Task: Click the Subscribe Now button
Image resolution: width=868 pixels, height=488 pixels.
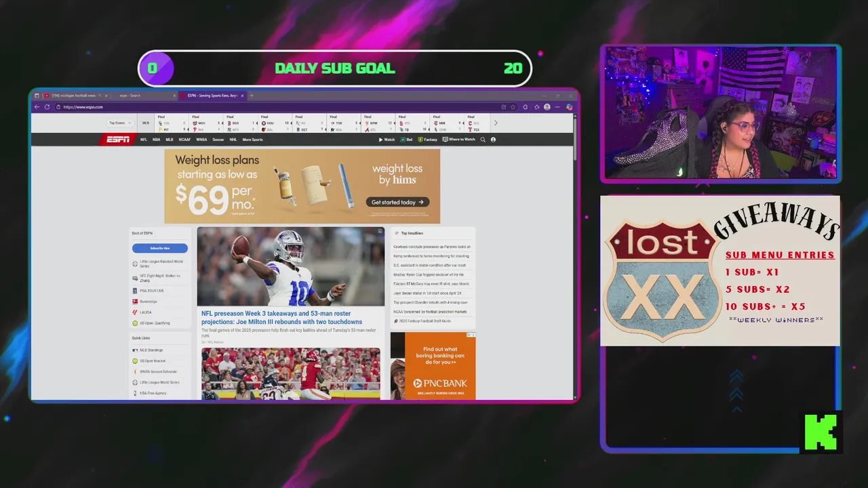Action: pyautogui.click(x=160, y=248)
